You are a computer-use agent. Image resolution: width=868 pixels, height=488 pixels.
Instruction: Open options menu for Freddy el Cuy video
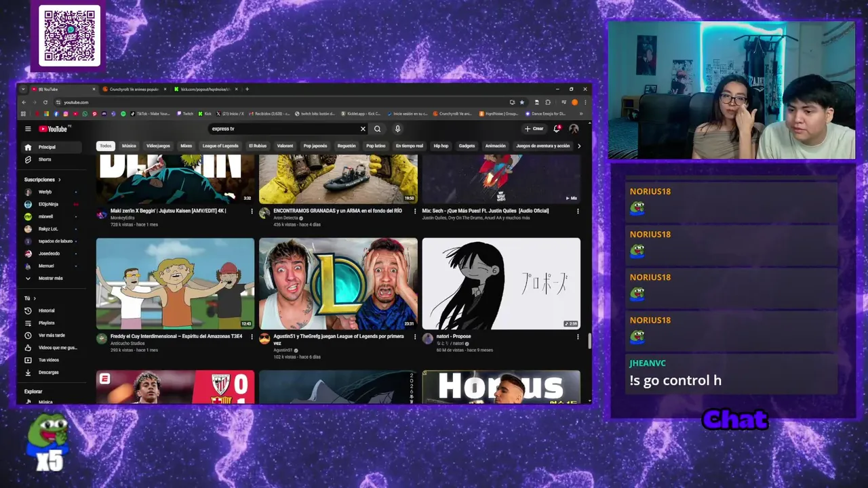[x=252, y=336]
